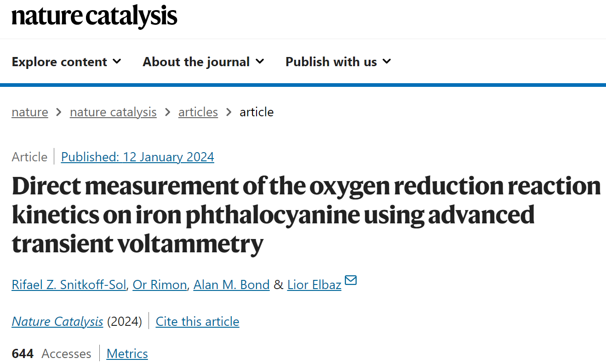
Task: Click envelope icon next to Lior Elbaz
Action: (351, 280)
